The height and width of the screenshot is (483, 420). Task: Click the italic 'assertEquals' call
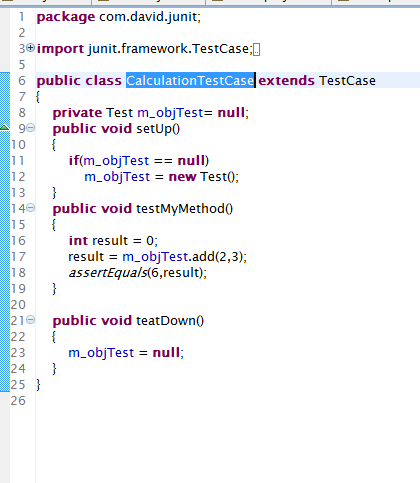108,273
